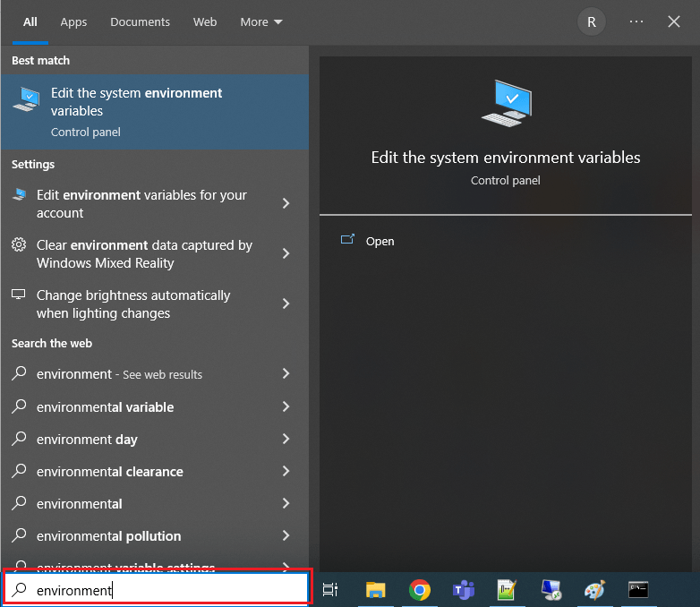This screenshot has height=607, width=700.
Task: Open Google Chrome from the taskbar
Action: tap(419, 590)
